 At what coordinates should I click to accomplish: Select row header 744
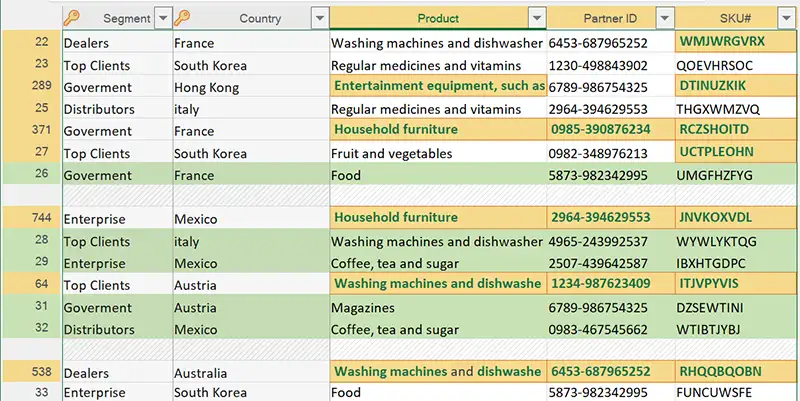[x=33, y=218]
